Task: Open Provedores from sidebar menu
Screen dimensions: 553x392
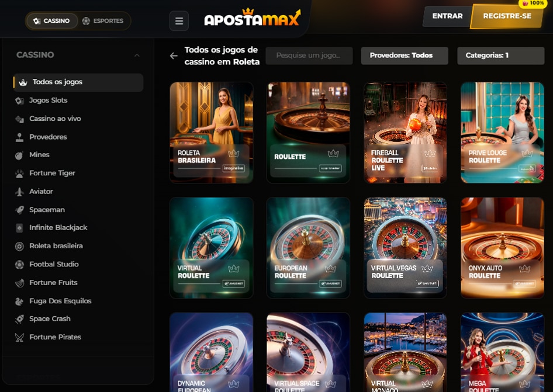Action: pyautogui.click(x=49, y=137)
